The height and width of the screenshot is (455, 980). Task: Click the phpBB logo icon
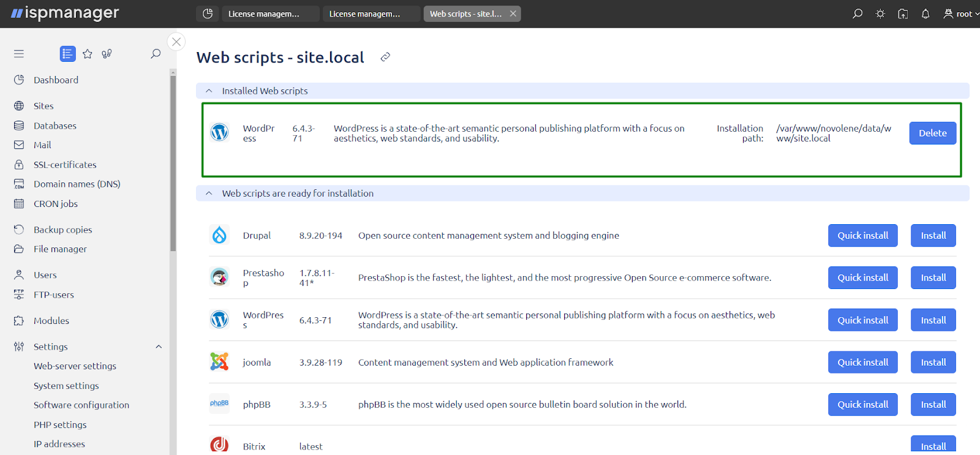(x=219, y=404)
